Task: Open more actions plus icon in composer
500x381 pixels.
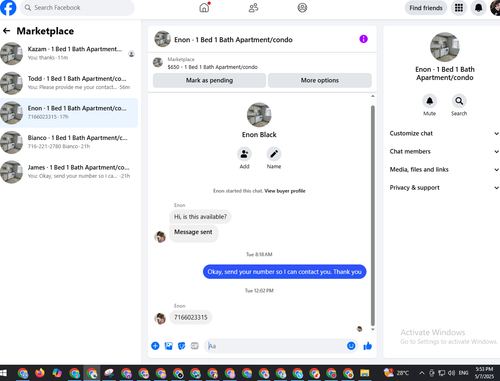Action: pyautogui.click(x=155, y=346)
